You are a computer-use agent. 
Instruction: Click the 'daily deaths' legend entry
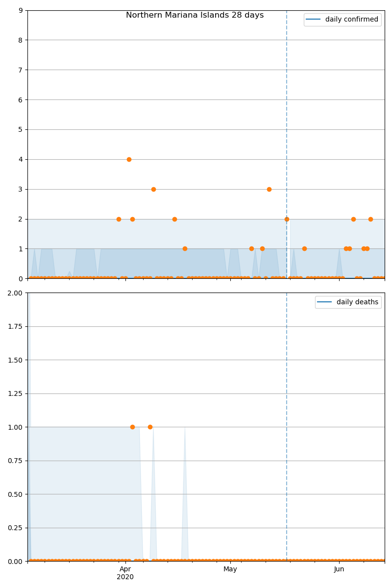point(348,302)
